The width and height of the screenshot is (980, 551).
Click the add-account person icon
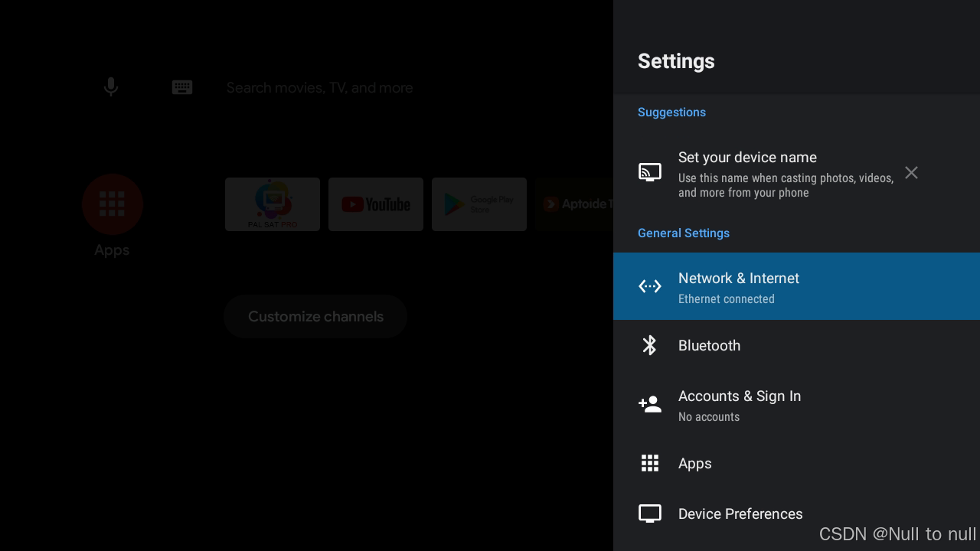[650, 404]
